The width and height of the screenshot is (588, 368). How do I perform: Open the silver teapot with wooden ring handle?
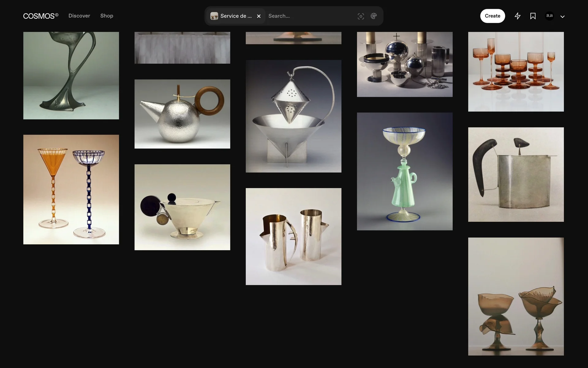(x=182, y=114)
